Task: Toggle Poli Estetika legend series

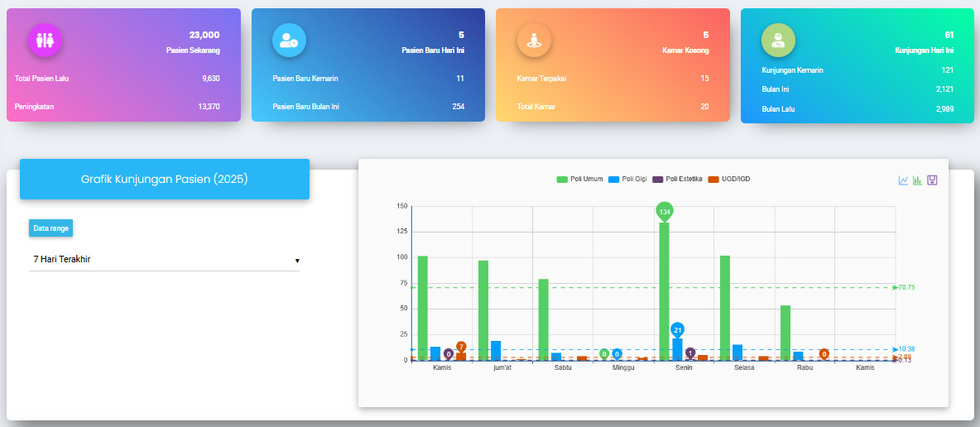Action: (677, 179)
